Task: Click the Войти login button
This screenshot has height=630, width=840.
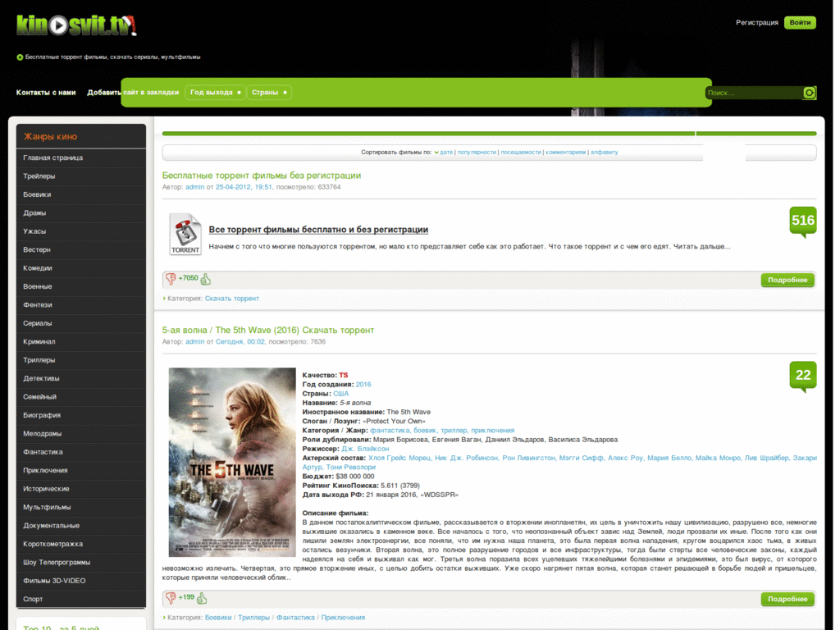Action: tap(800, 22)
